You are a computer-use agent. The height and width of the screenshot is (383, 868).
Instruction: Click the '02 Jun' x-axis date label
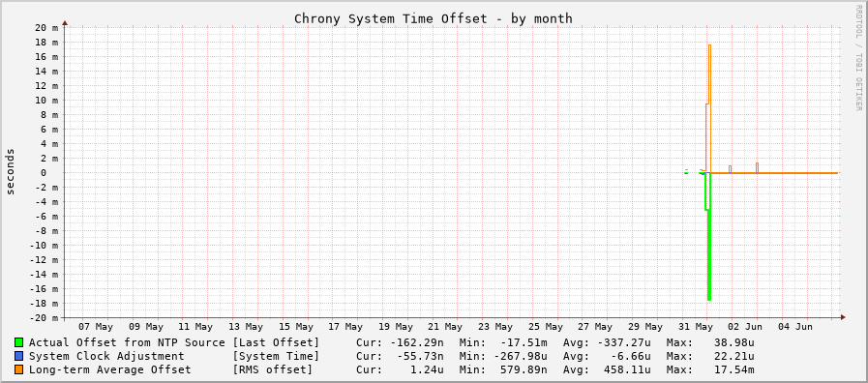coord(746,327)
